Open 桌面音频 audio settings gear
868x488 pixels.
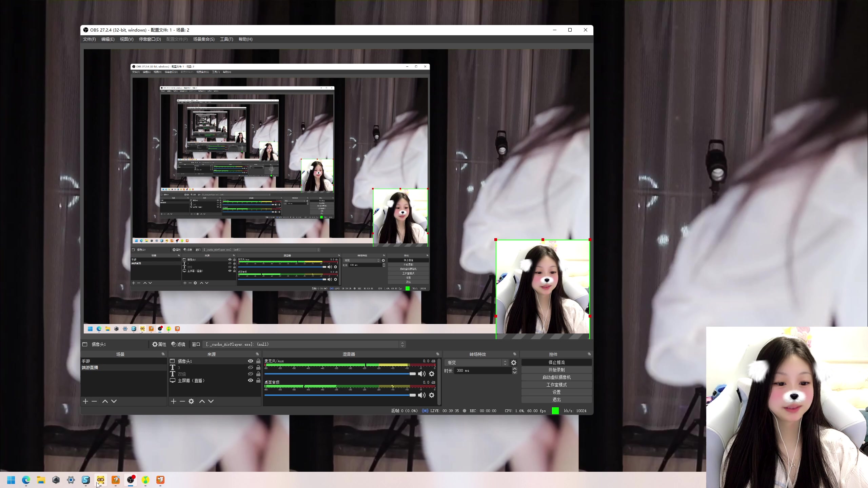point(432,395)
